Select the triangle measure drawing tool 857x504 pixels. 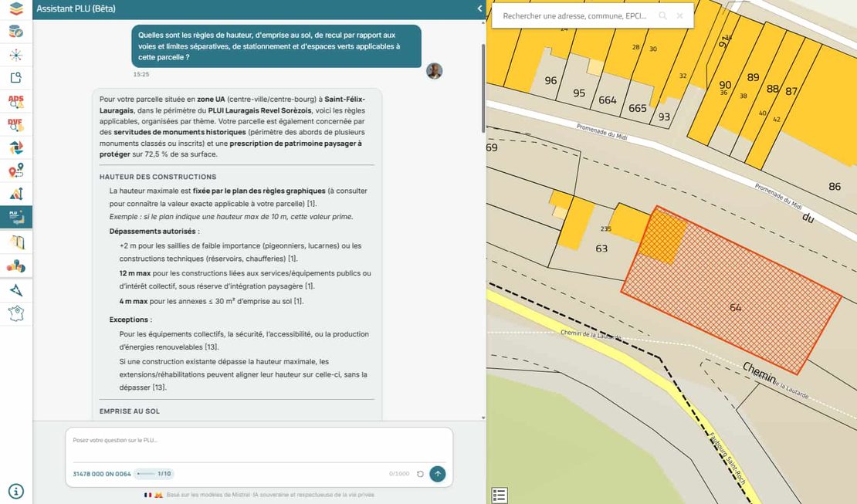(16, 290)
